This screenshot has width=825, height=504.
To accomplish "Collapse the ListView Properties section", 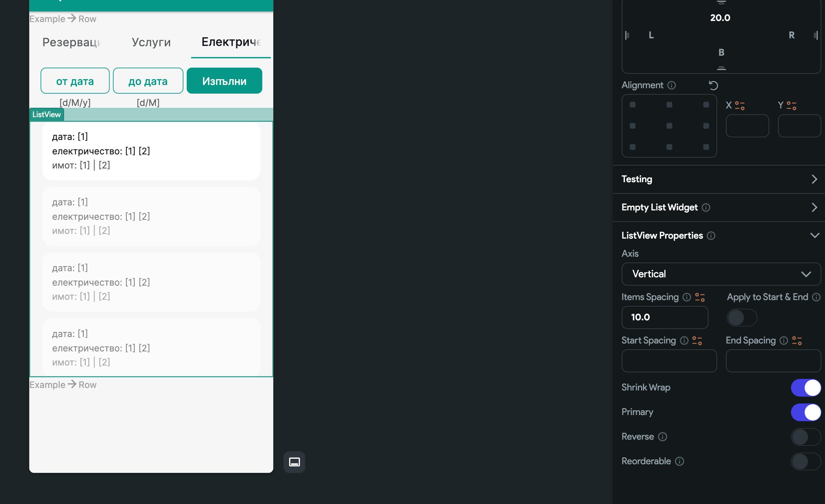I will tap(815, 236).
